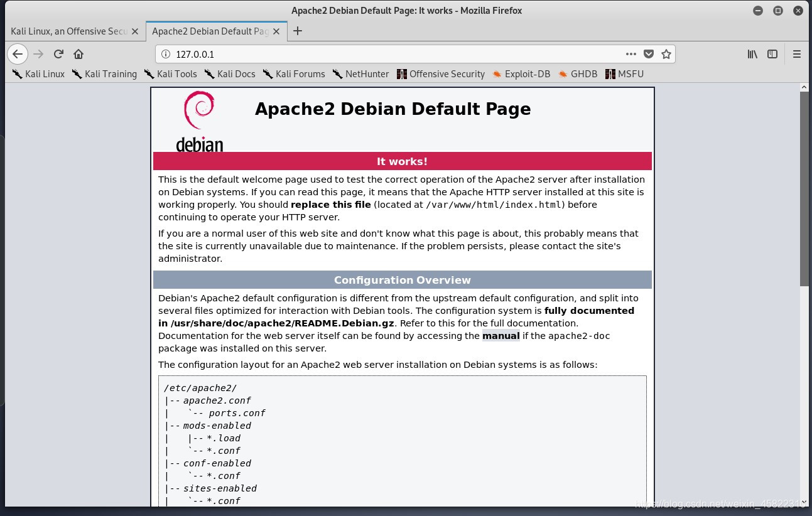Click the vertical scrollbar thumb
Viewport: 812px width, 516px height.
click(x=804, y=188)
